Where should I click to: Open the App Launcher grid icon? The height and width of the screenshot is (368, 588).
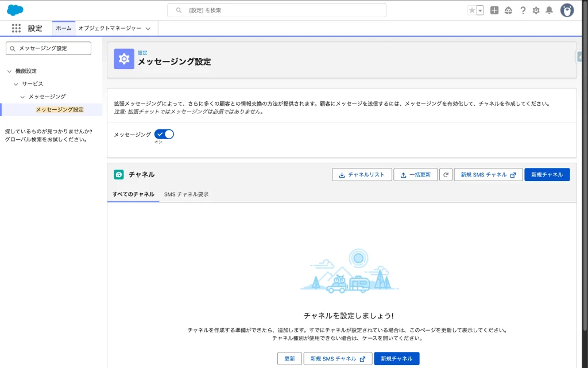point(16,28)
